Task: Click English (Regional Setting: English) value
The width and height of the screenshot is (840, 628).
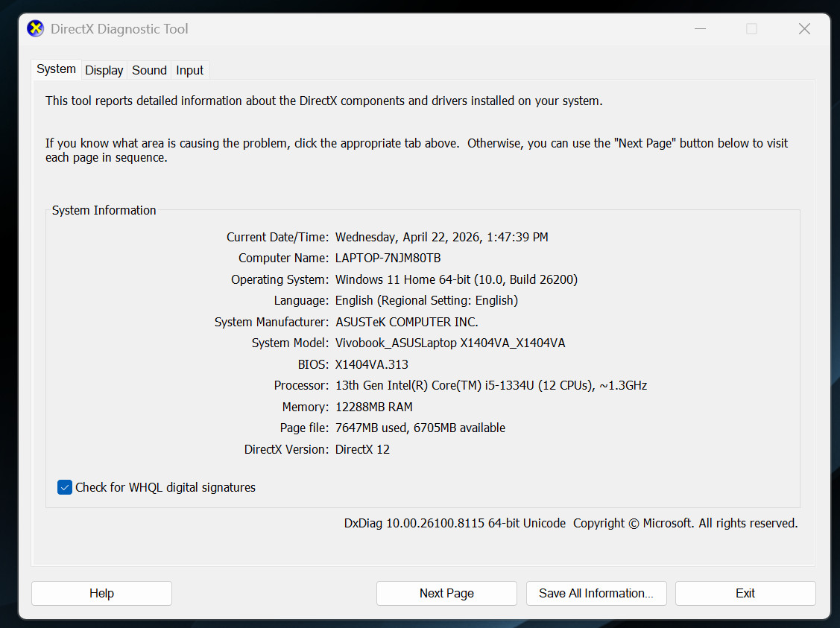Action: 426,300
